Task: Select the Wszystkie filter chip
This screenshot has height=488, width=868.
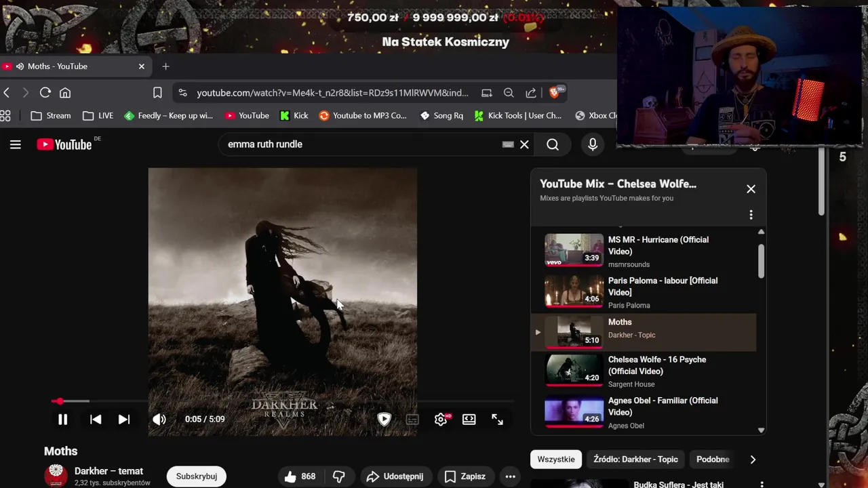Action: coord(556,460)
